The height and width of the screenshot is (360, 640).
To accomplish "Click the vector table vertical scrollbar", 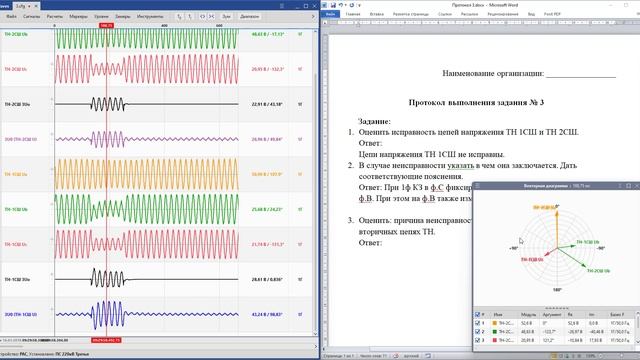I will click(x=638, y=328).
